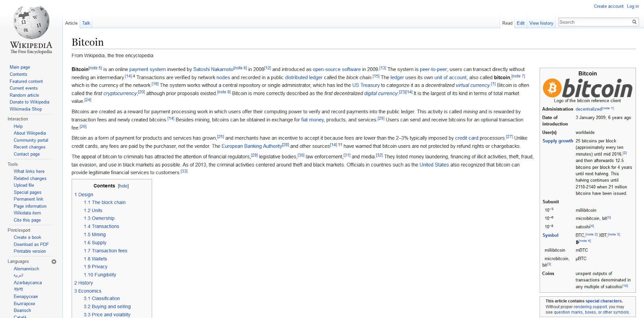Open Page information link
The height and width of the screenshot is (318, 644).
pos(30,206)
